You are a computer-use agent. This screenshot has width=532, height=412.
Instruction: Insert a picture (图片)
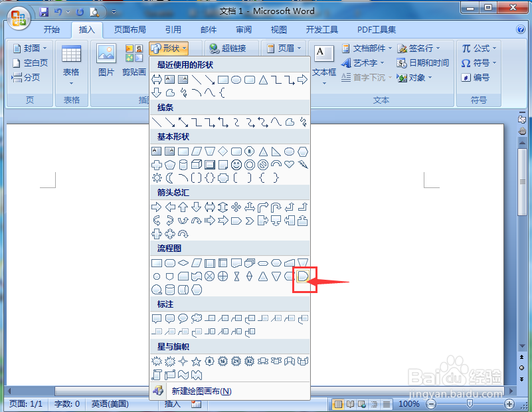tap(106, 60)
